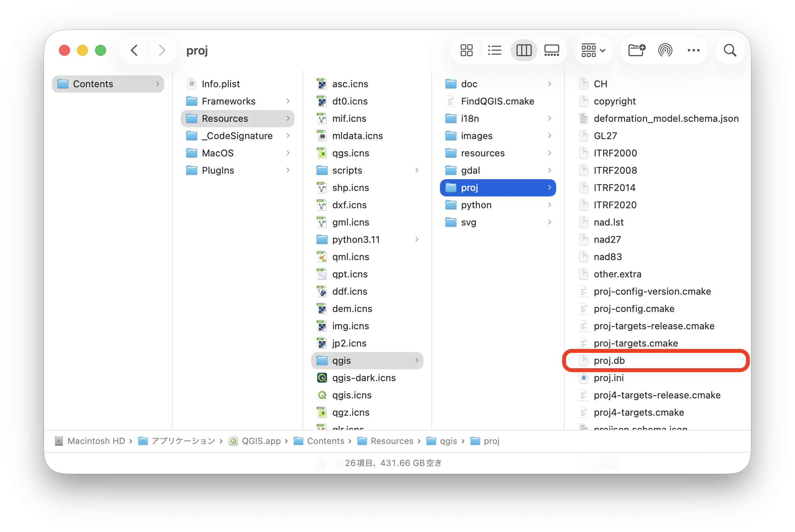795x532 pixels.
Task: Expand the gdal folder chevron
Action: click(550, 171)
